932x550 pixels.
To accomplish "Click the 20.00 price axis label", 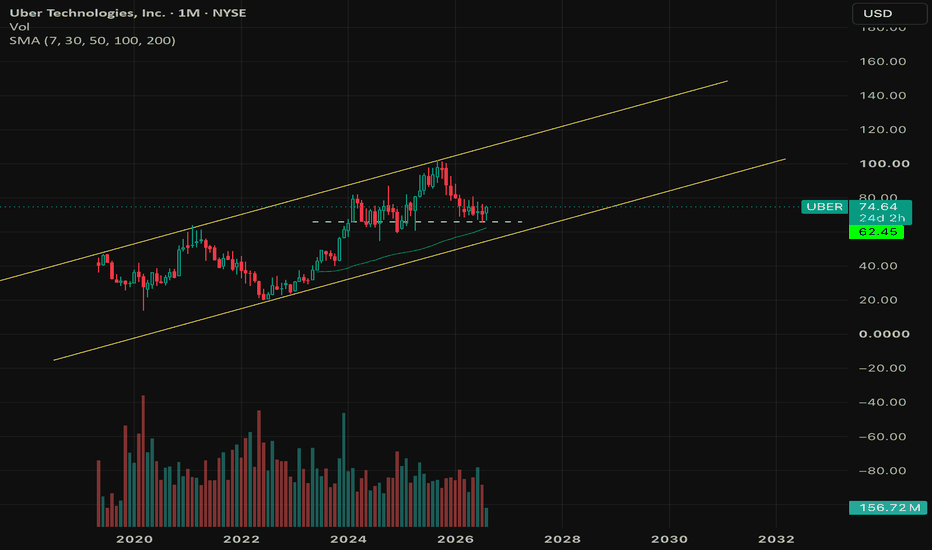I will pos(878,300).
